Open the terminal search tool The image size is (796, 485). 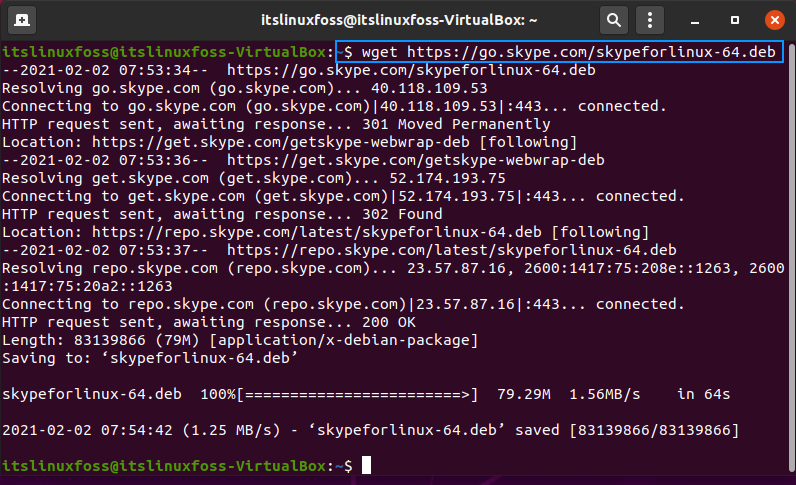click(614, 20)
